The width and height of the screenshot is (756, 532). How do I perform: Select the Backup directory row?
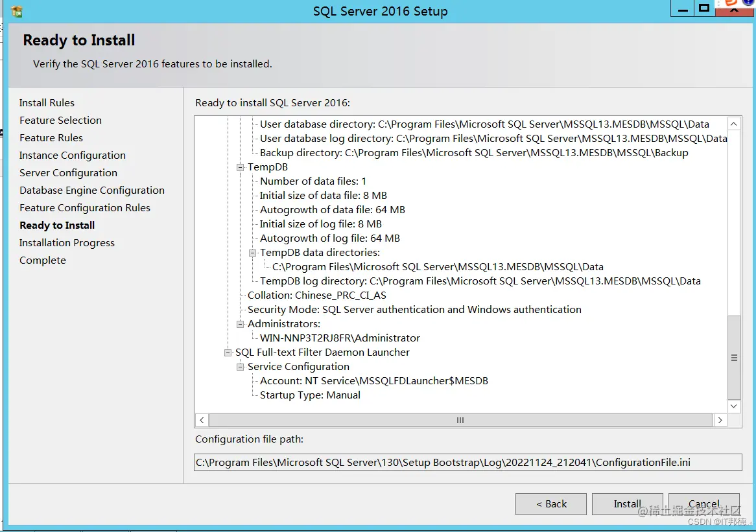(474, 153)
